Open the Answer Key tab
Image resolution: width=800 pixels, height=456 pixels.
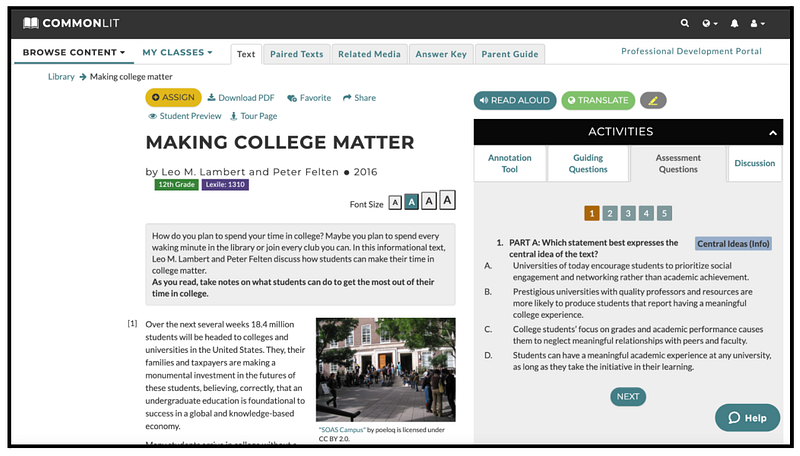point(441,54)
